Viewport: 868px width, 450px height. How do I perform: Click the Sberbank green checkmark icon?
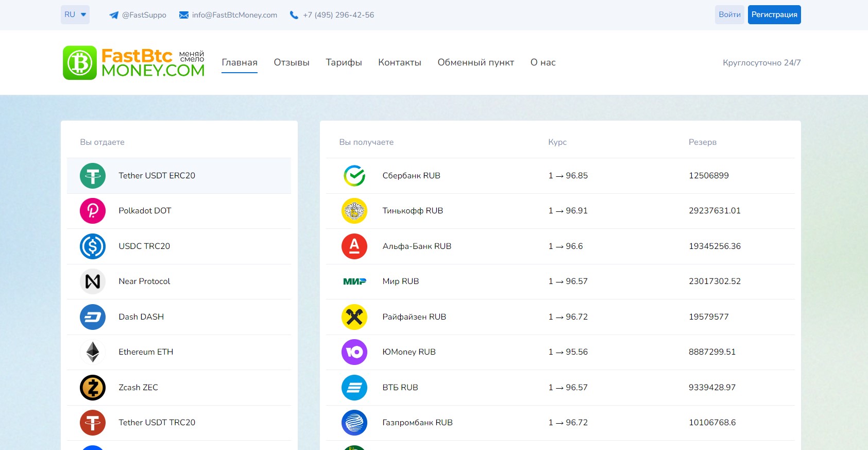354,176
